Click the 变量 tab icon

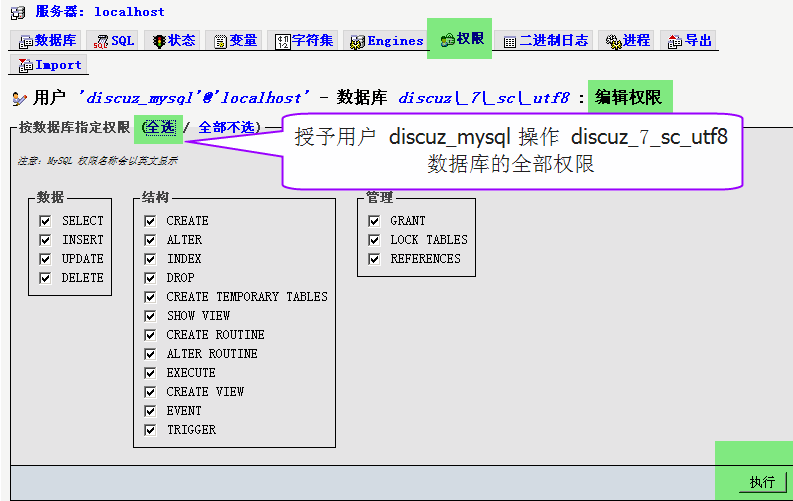pyautogui.click(x=221, y=41)
